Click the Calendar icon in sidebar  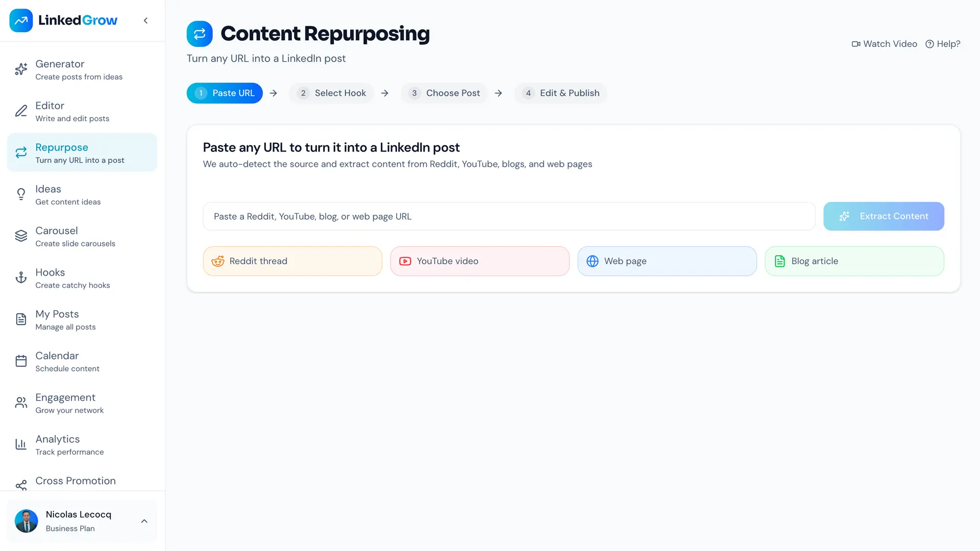coord(21,361)
